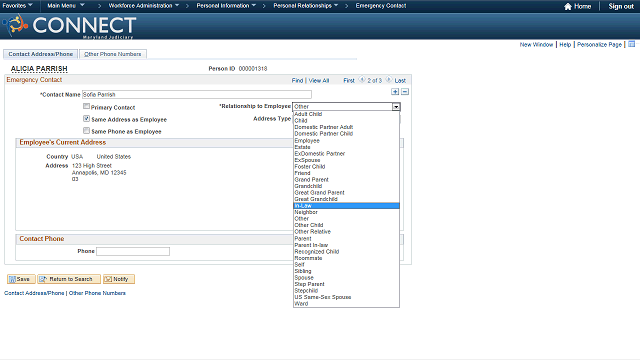Choose Recognized Child option
The height and width of the screenshot is (360, 640).
pos(346,251)
